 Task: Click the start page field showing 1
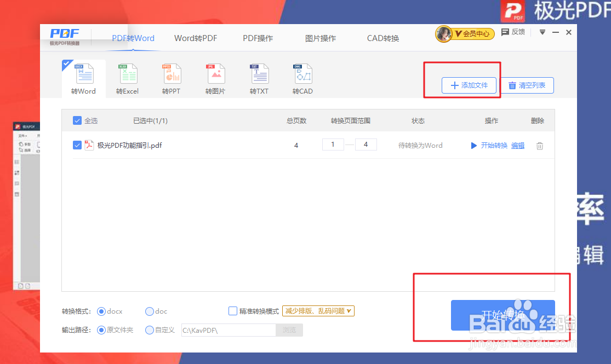coord(333,145)
